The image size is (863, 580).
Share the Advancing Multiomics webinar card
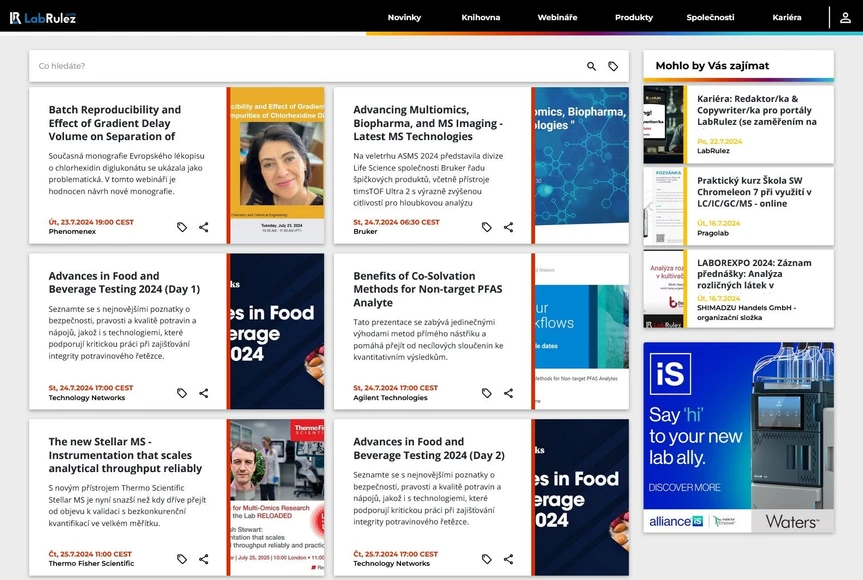[x=509, y=227]
